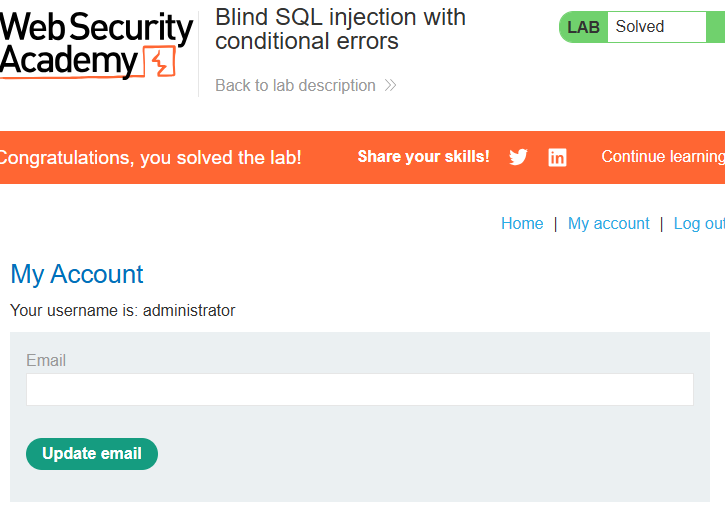Focus the Email input field
This screenshot has width=725, height=521.
tap(360, 390)
